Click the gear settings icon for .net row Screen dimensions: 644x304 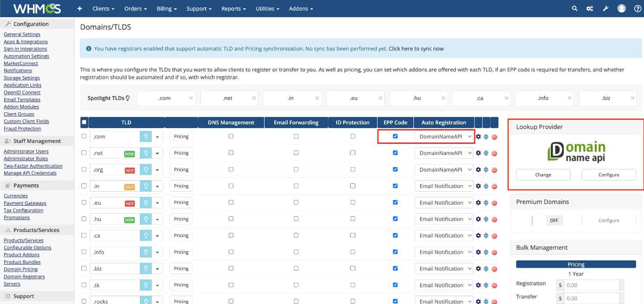[x=478, y=153]
